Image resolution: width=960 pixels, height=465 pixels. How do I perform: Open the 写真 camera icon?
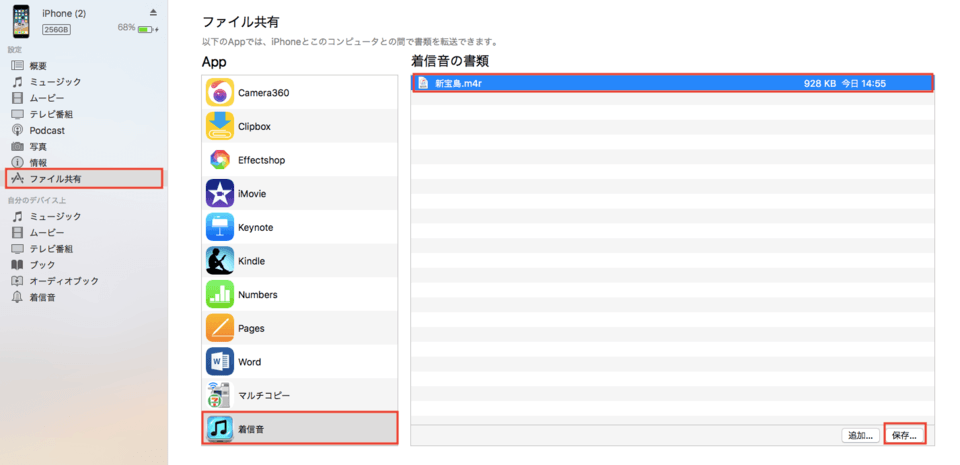point(18,147)
